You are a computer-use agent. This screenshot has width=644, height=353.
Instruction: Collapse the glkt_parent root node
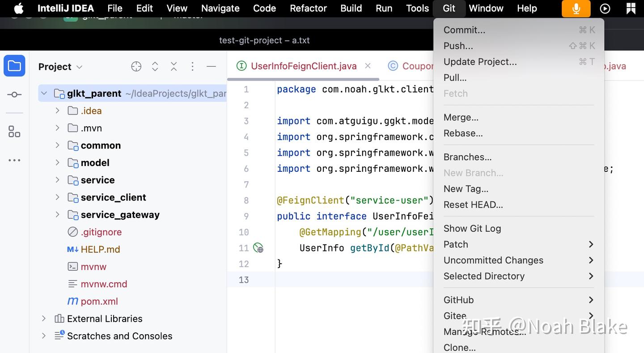44,94
